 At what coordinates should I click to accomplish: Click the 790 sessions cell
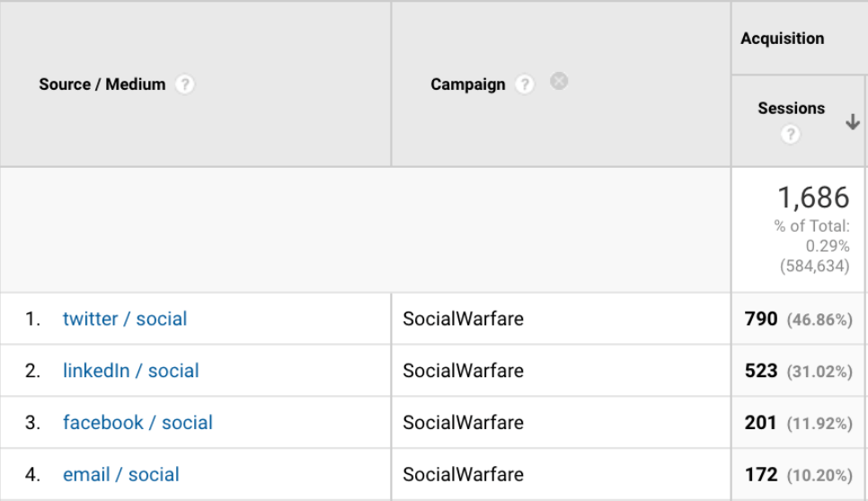point(760,319)
